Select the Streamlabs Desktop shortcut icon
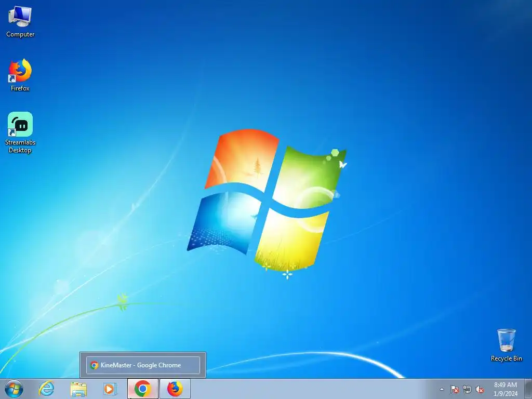 coord(20,132)
